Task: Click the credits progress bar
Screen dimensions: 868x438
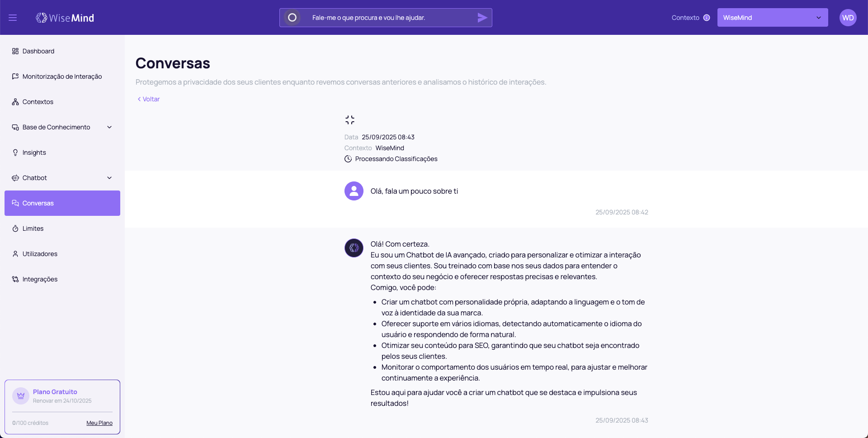Action: pos(62,412)
